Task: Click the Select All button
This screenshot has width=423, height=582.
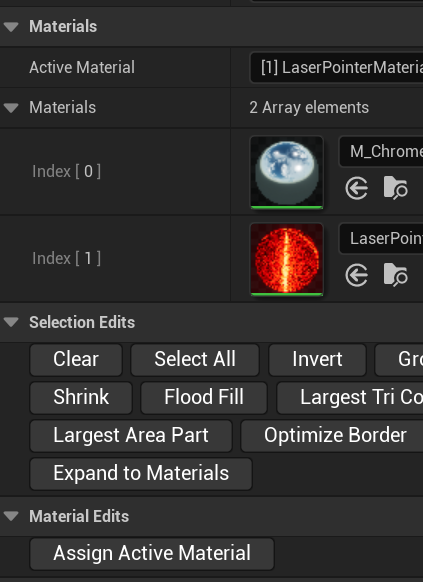Action: pyautogui.click(x=195, y=360)
